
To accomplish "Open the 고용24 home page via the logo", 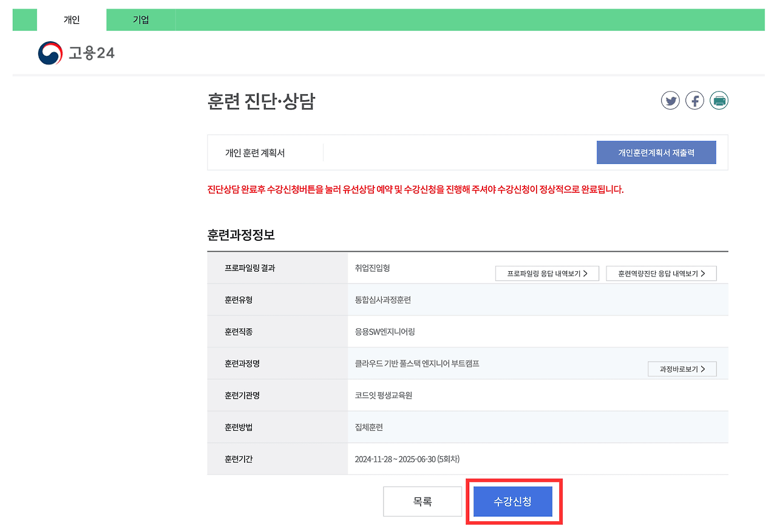I will [x=76, y=53].
